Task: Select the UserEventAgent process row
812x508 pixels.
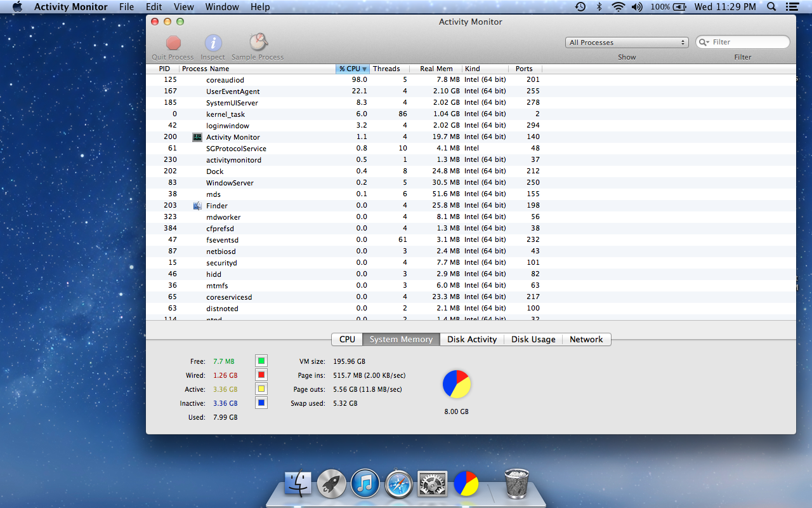Action: tap(471, 91)
